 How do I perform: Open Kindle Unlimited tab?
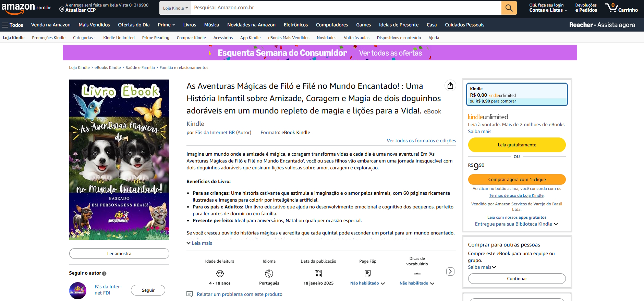click(119, 38)
